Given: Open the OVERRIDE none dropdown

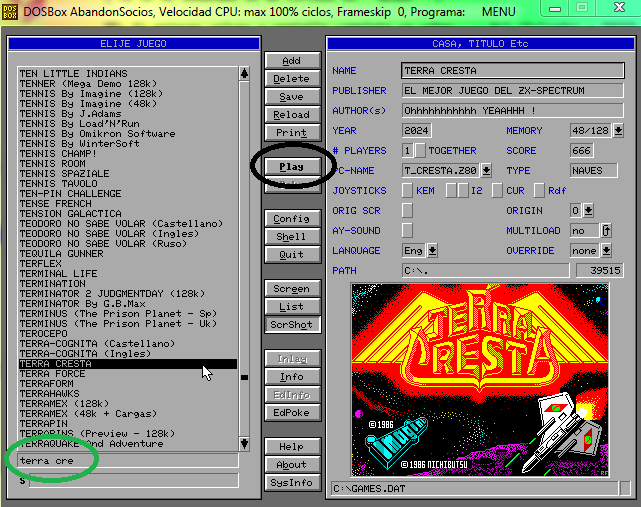Looking at the screenshot, I should click(606, 251).
